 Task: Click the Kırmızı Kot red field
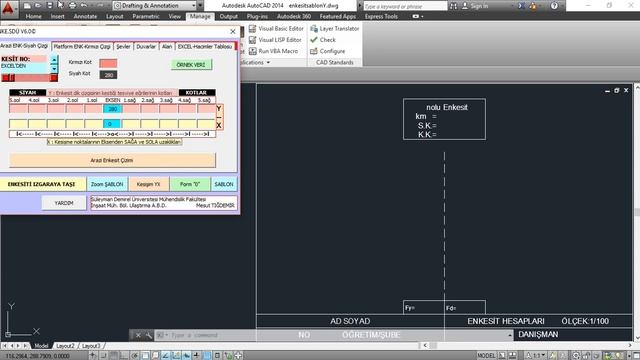(x=108, y=63)
